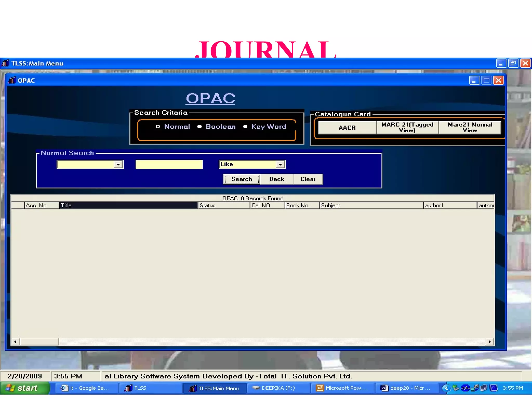
Task: Click the Search button
Action: pos(242,179)
